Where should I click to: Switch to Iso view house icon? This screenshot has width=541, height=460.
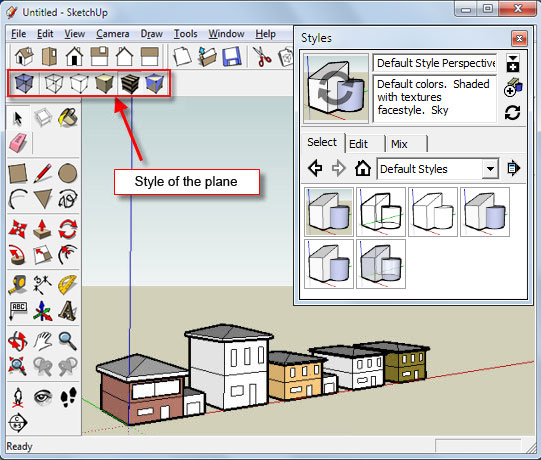pos(24,56)
